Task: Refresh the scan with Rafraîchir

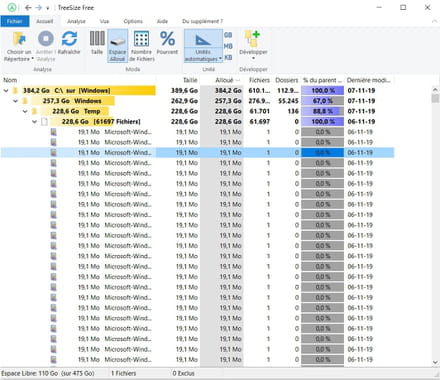Action: pyautogui.click(x=69, y=43)
